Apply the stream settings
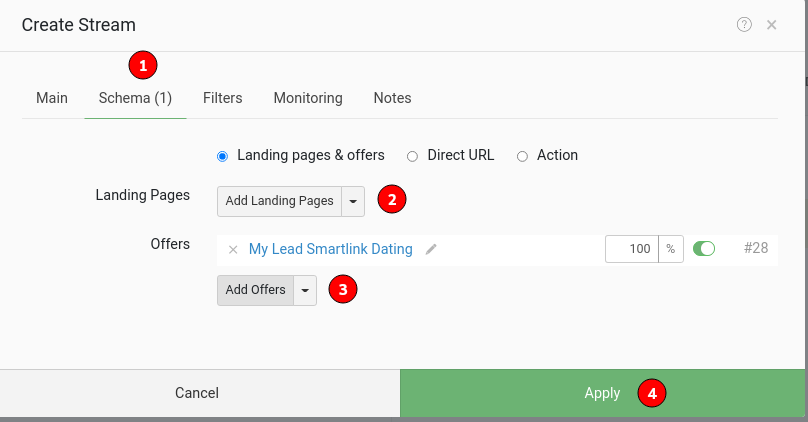This screenshot has height=422, width=808. click(602, 393)
